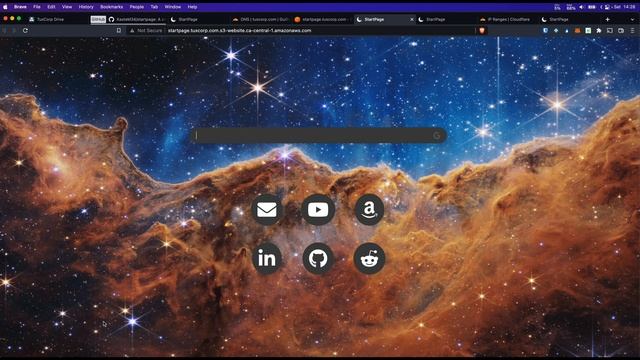Screen dimensions: 640x360
Task: Open the YouTube shortcut icon
Action: coord(318,210)
